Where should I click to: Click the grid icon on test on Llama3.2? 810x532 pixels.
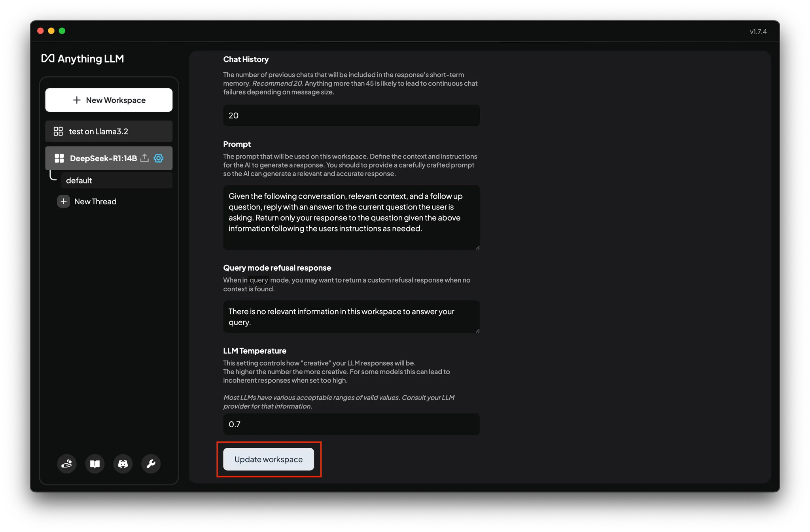tap(58, 131)
